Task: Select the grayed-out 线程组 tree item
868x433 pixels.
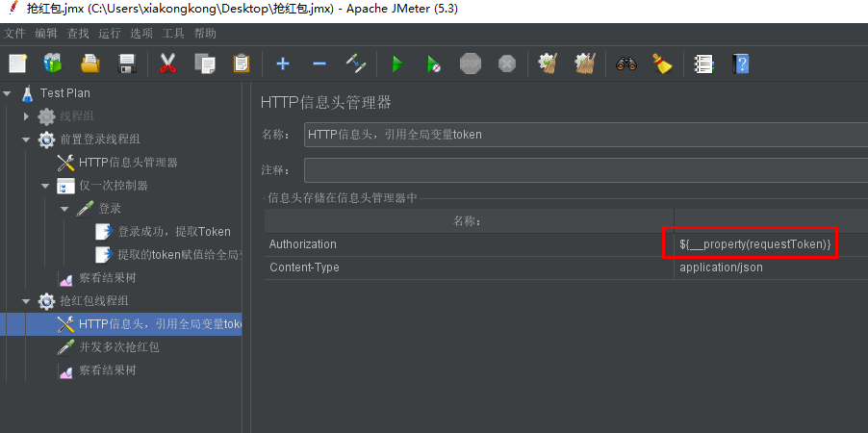Action: click(x=77, y=116)
